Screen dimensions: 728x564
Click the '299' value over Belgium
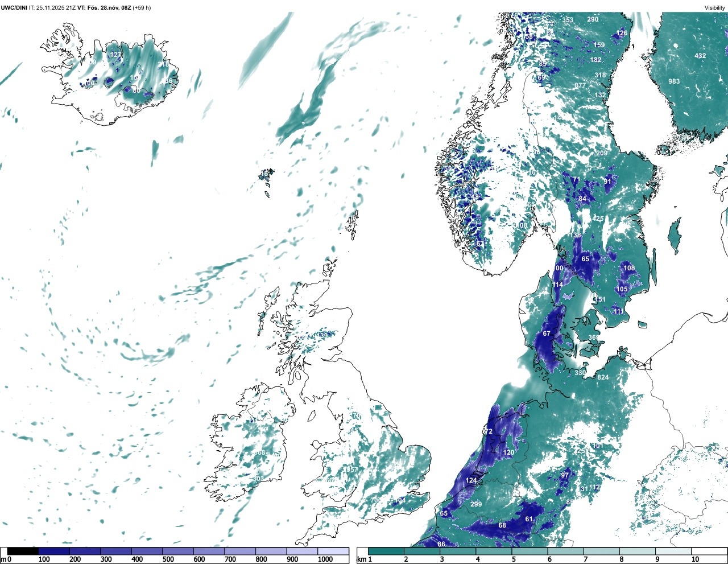[x=476, y=504]
